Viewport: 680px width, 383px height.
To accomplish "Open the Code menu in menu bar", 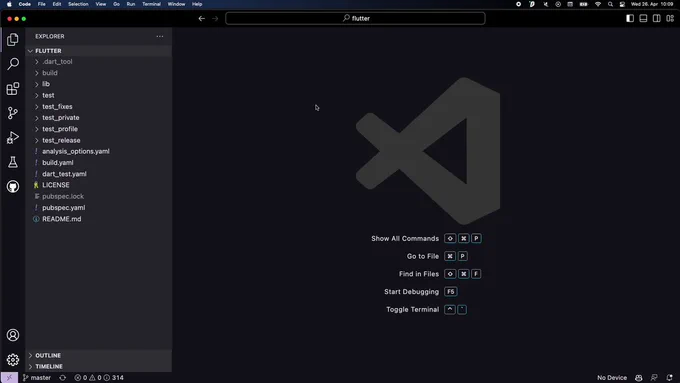I will (x=25, y=4).
